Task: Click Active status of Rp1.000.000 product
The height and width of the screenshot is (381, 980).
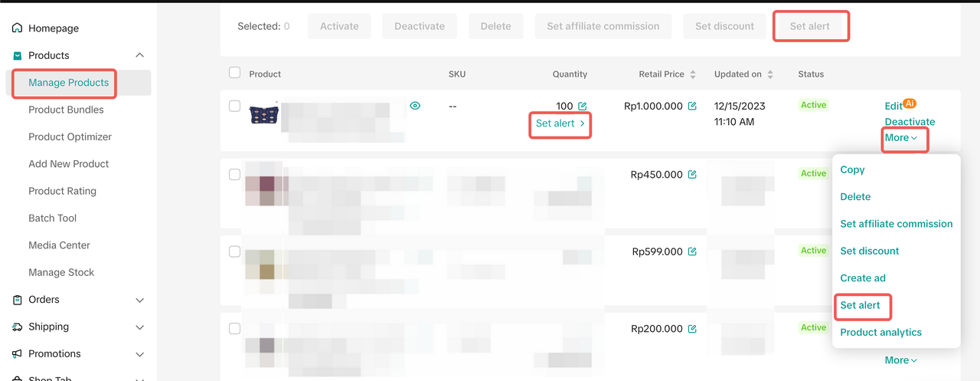Action: (813, 105)
